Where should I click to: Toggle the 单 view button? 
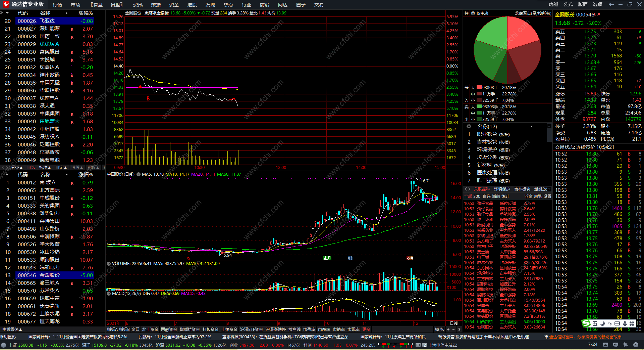click(x=473, y=13)
